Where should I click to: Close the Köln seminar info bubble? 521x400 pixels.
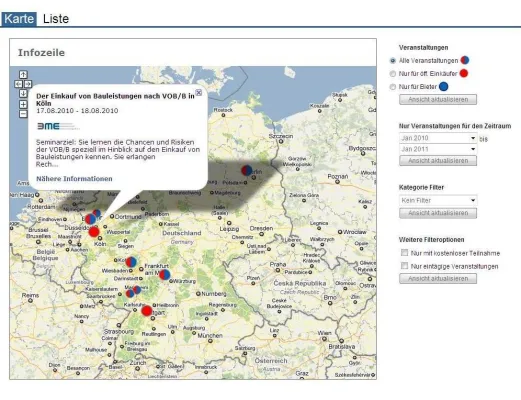[199, 93]
